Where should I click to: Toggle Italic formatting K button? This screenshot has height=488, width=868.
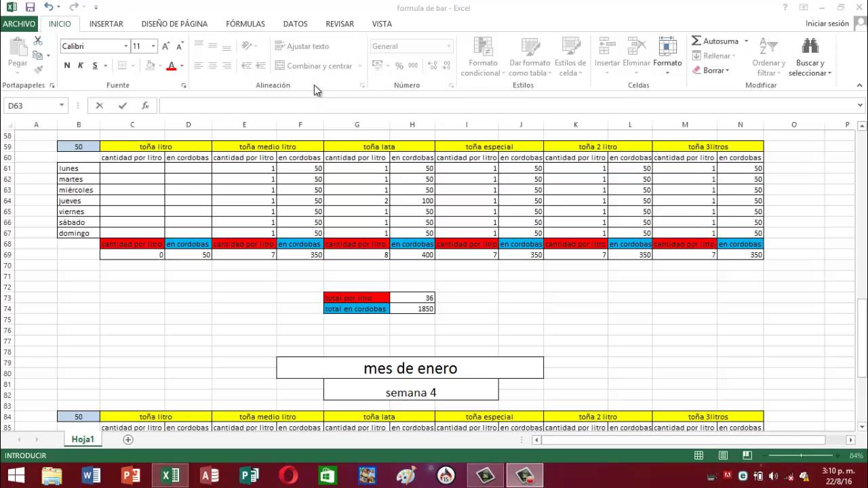[81, 66]
